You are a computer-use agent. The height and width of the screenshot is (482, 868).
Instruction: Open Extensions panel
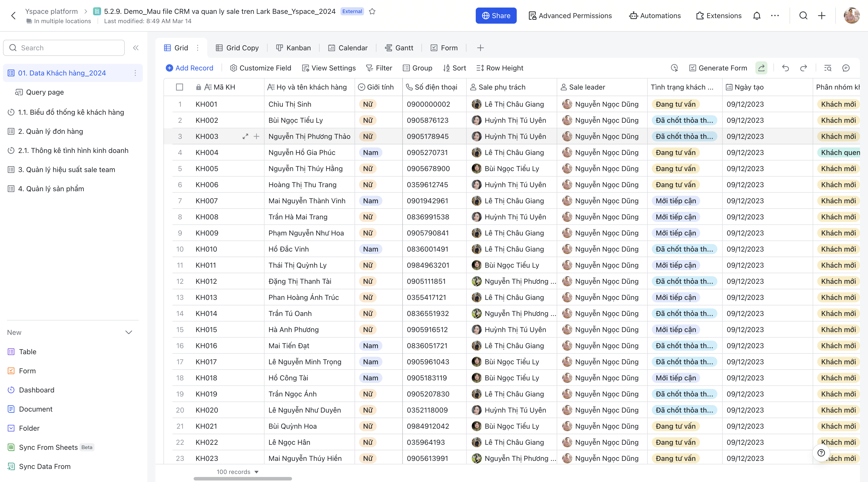719,16
